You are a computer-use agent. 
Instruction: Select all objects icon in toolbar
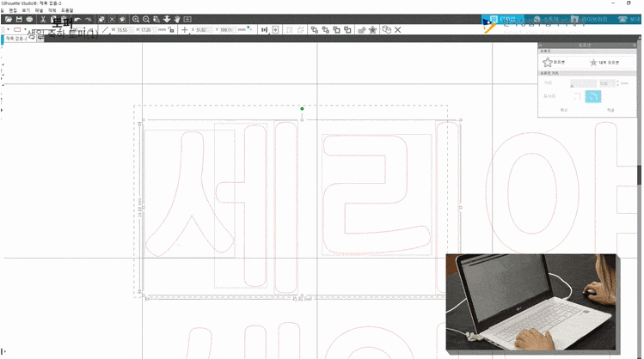(101, 19)
